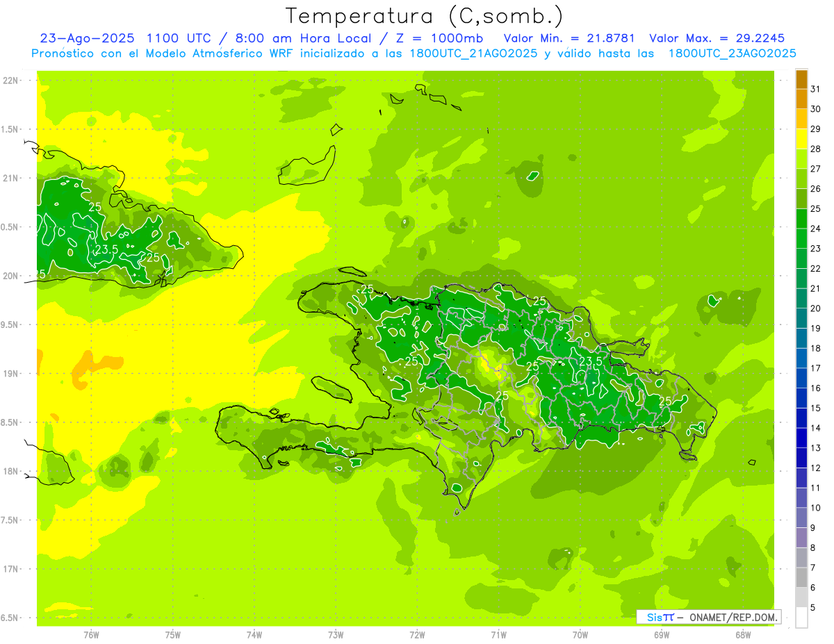This screenshot has width=834, height=644.
Task: Click the "23.5" contour label over Cuba
Action: pyautogui.click(x=106, y=249)
